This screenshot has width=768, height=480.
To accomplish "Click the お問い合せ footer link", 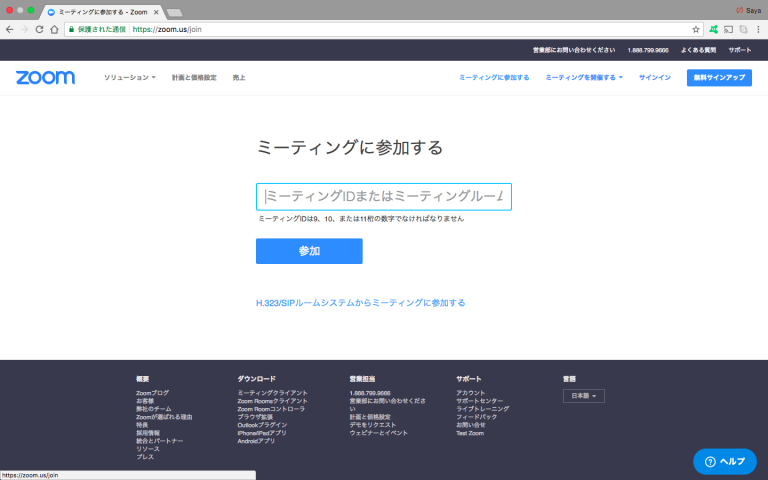I will pyautogui.click(x=470, y=425).
